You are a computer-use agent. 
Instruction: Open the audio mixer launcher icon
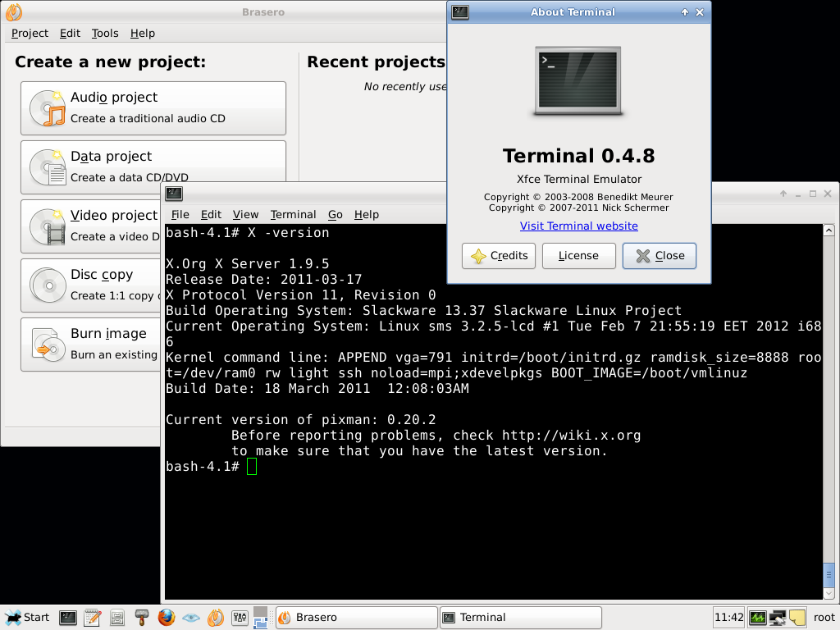point(240,617)
